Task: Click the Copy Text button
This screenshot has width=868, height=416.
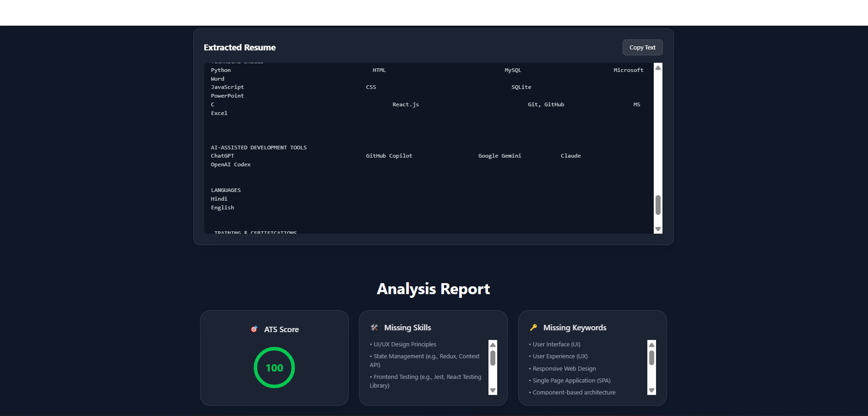Action: click(642, 48)
